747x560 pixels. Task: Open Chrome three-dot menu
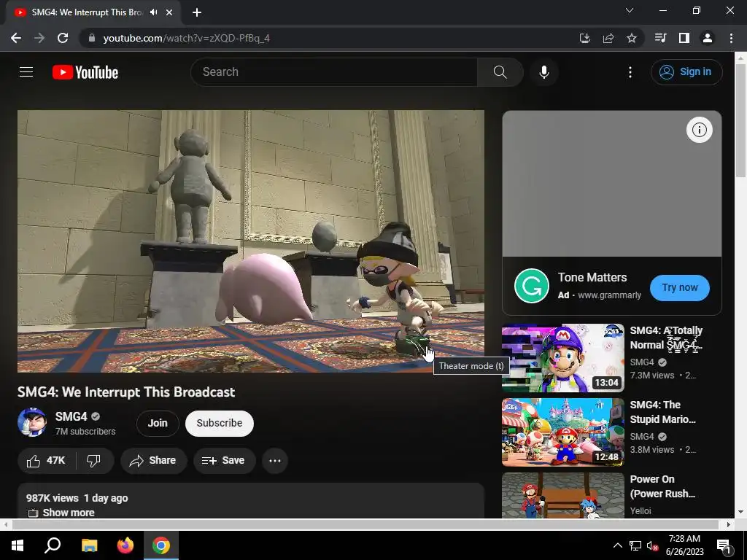coord(731,38)
